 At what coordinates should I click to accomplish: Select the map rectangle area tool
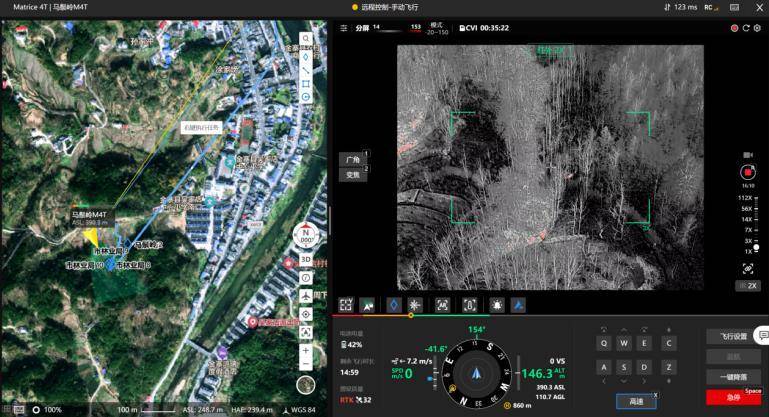click(306, 84)
